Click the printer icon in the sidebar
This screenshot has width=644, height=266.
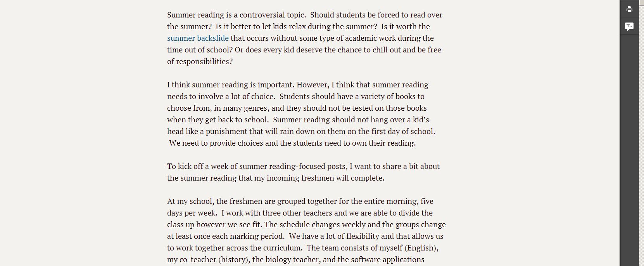click(x=629, y=9)
